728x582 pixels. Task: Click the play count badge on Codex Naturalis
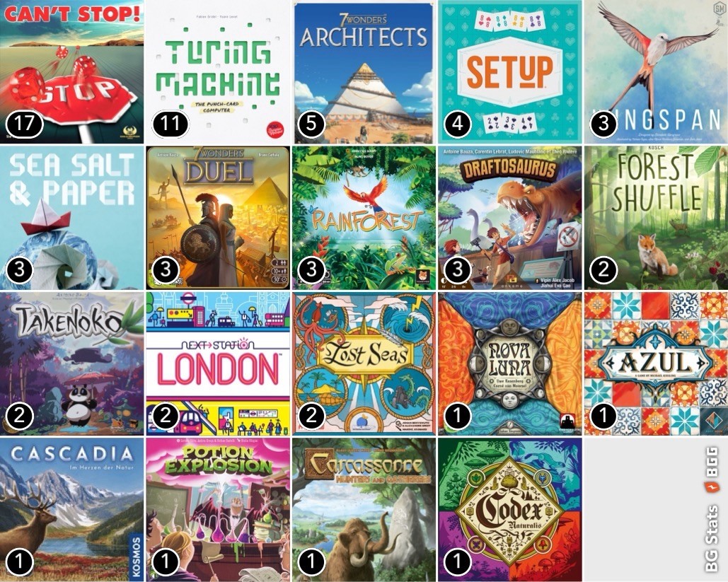coord(457,562)
